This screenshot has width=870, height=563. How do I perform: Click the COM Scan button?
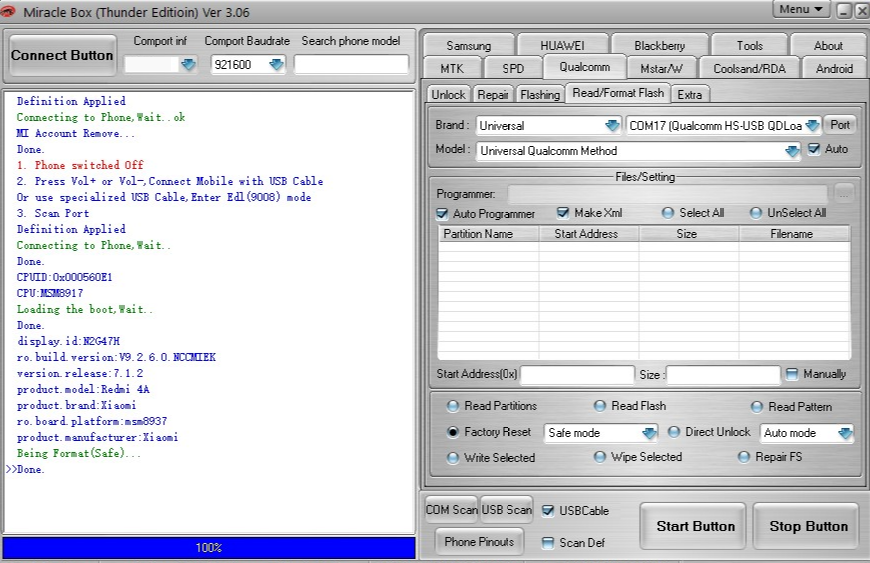click(x=451, y=510)
